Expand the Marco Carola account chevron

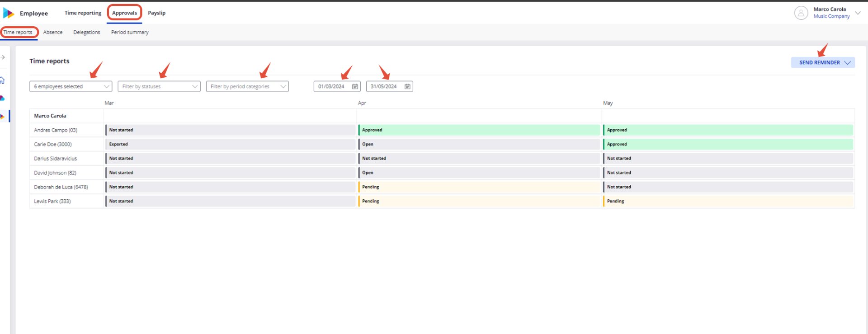coord(858,13)
